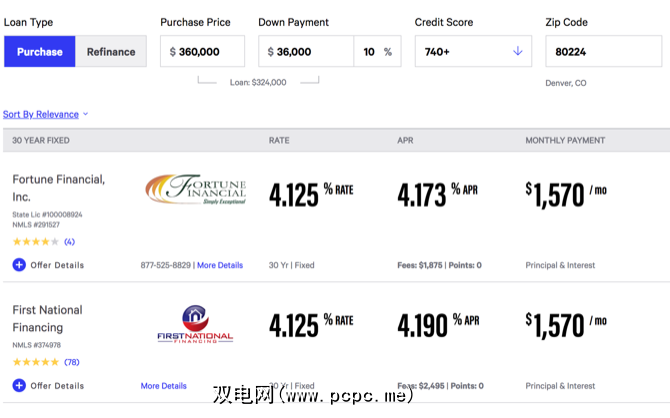670x418 pixels.
Task: Change the down payment percent field
Action: tap(378, 51)
